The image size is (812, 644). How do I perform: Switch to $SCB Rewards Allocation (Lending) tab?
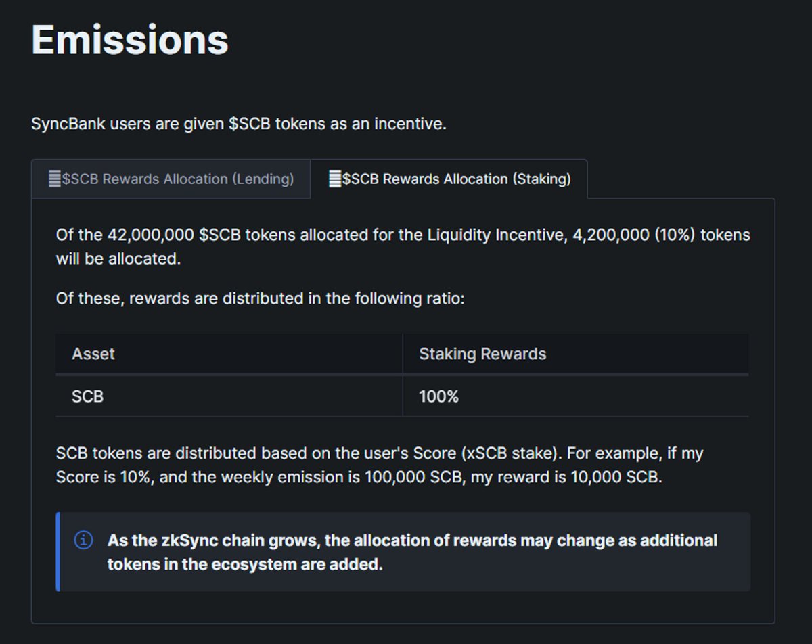(171, 179)
